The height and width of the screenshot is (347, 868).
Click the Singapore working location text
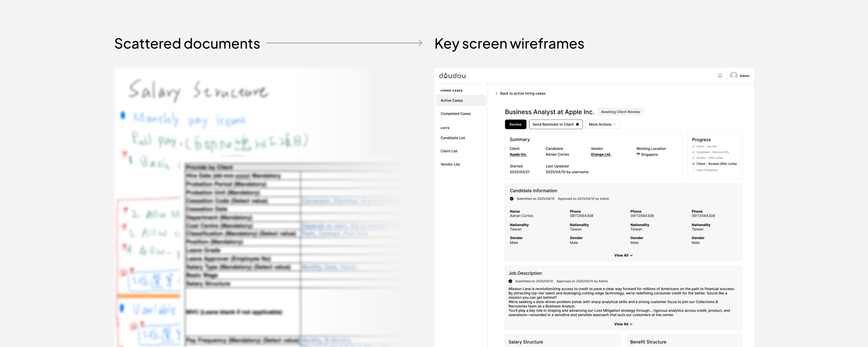649,155
